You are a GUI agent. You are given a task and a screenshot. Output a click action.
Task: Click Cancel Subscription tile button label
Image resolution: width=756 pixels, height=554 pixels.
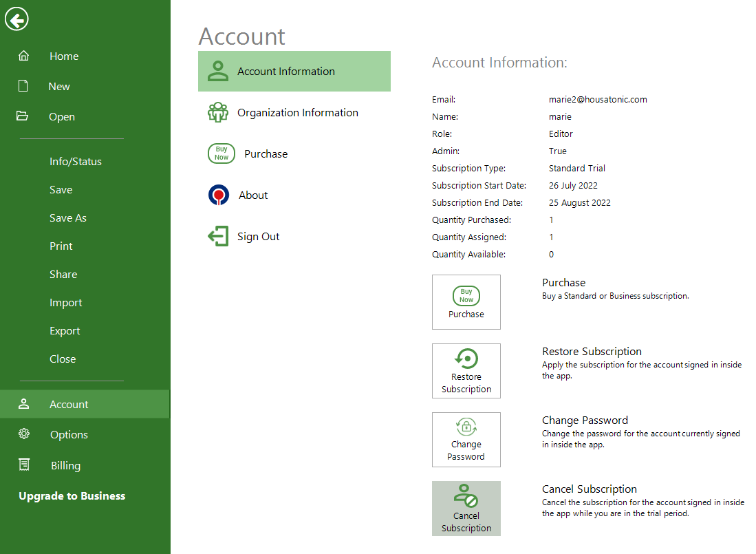[x=466, y=522]
